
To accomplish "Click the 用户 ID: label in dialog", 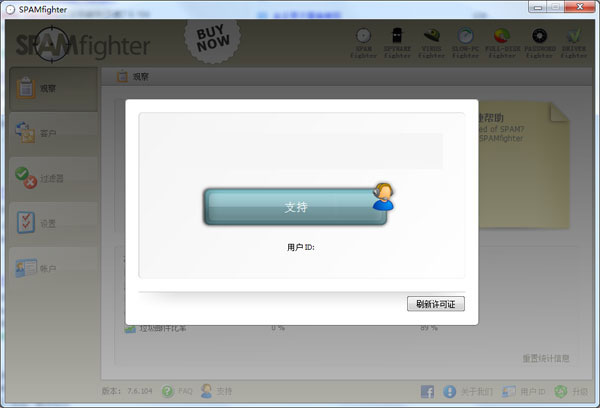I will 301,247.
